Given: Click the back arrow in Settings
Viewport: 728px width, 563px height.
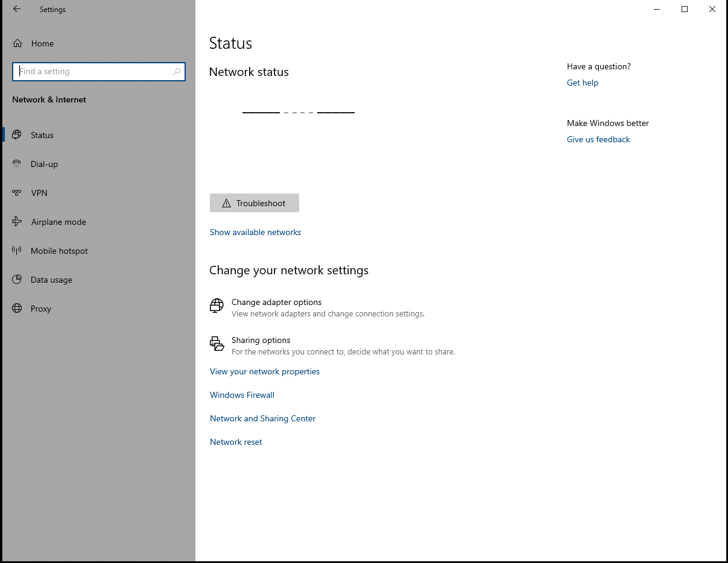Looking at the screenshot, I should pos(17,9).
